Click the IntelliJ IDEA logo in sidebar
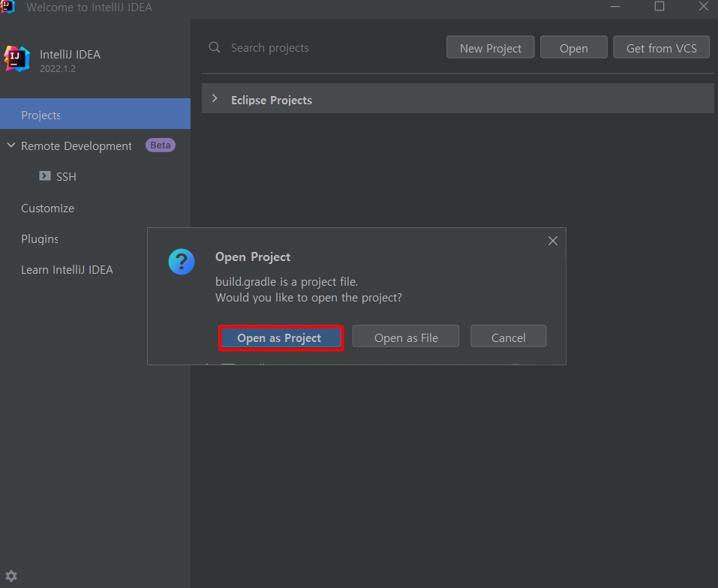 tap(17, 59)
